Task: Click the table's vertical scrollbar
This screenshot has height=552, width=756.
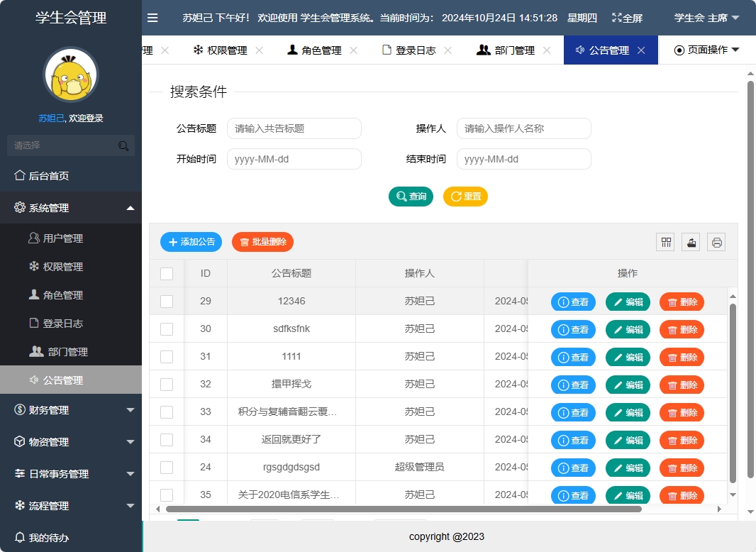Action: (x=733, y=390)
